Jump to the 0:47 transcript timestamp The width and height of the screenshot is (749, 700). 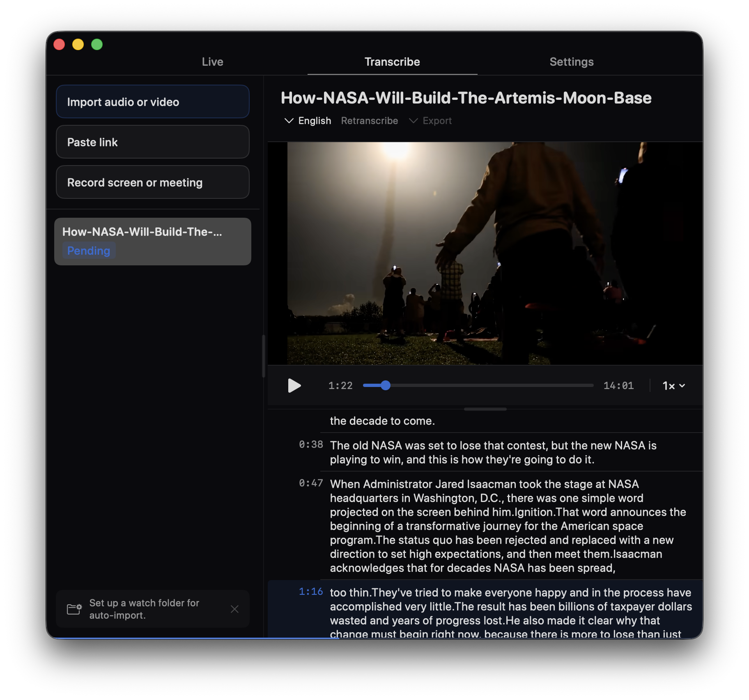tap(311, 483)
